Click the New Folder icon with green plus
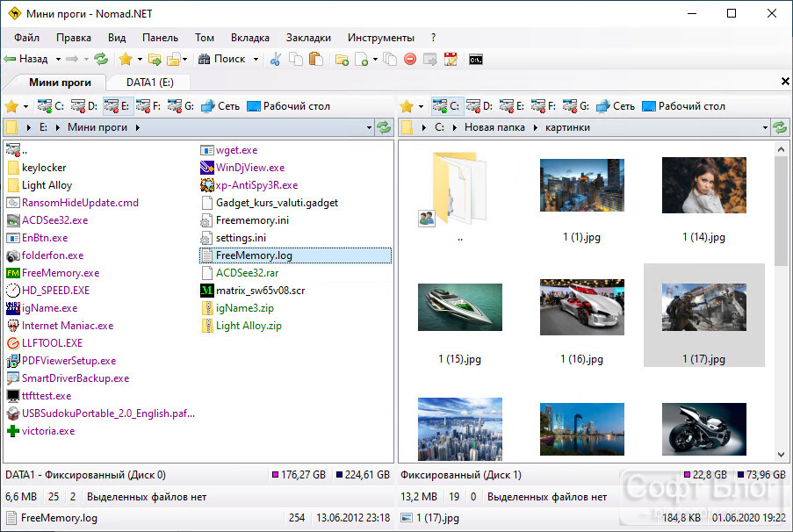 click(342, 59)
